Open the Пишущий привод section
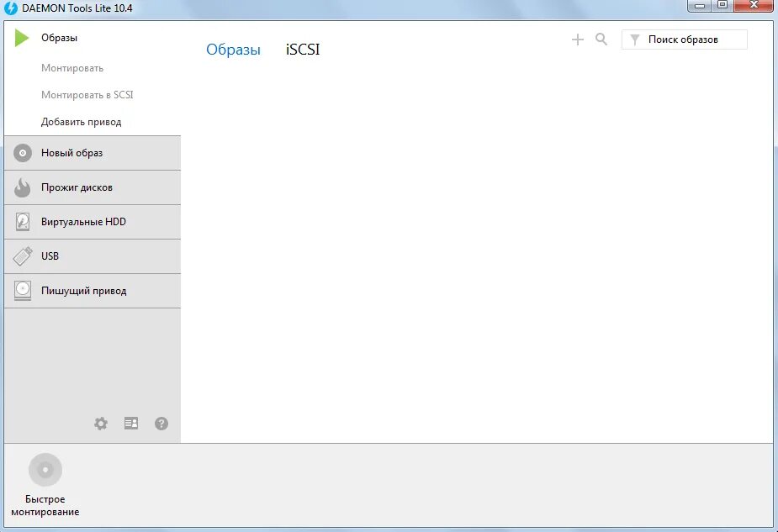The height and width of the screenshot is (532, 778). [x=93, y=291]
